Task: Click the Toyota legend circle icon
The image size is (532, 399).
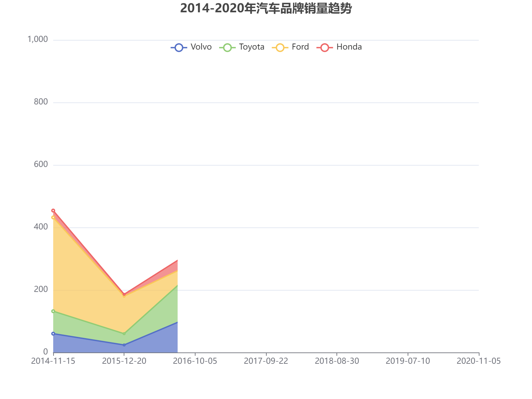Action: coord(227,47)
